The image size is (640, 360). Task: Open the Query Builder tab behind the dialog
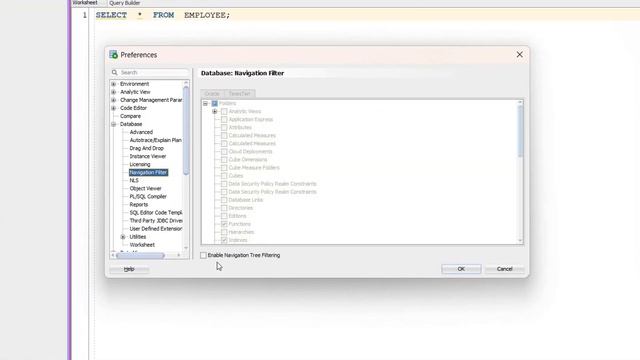pyautogui.click(x=124, y=3)
